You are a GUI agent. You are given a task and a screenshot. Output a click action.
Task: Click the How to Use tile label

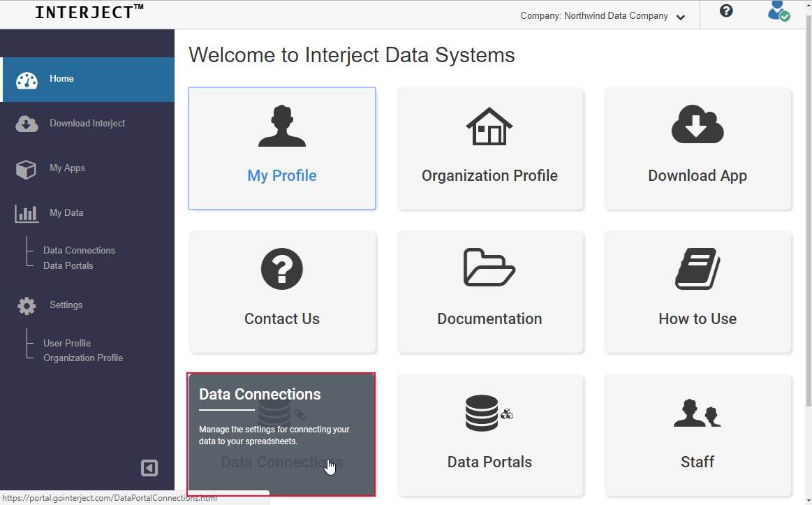pos(697,319)
